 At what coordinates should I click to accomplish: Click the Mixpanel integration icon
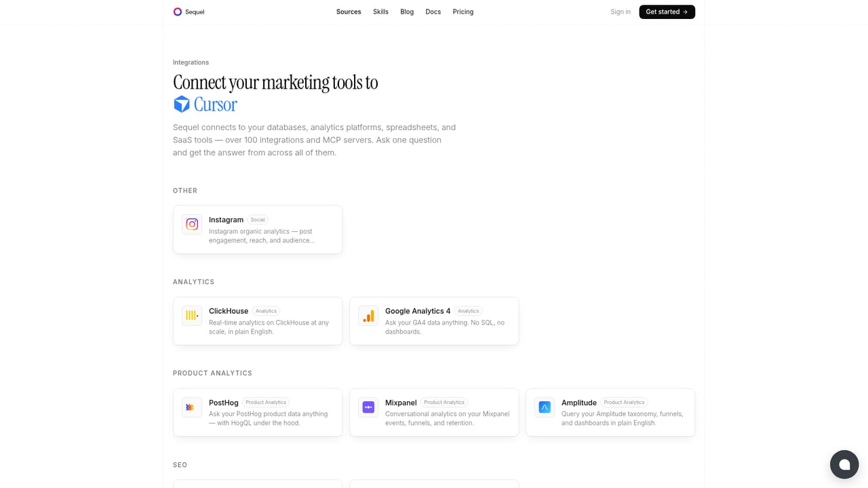pyautogui.click(x=368, y=407)
